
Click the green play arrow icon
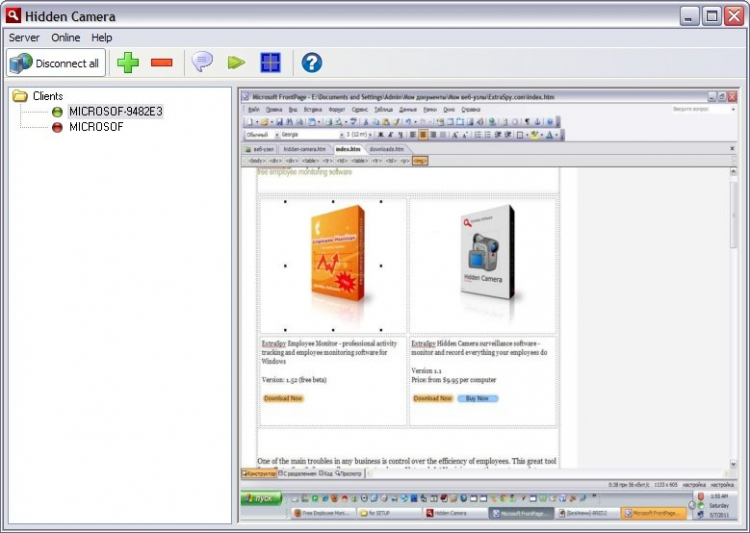pyautogui.click(x=236, y=62)
